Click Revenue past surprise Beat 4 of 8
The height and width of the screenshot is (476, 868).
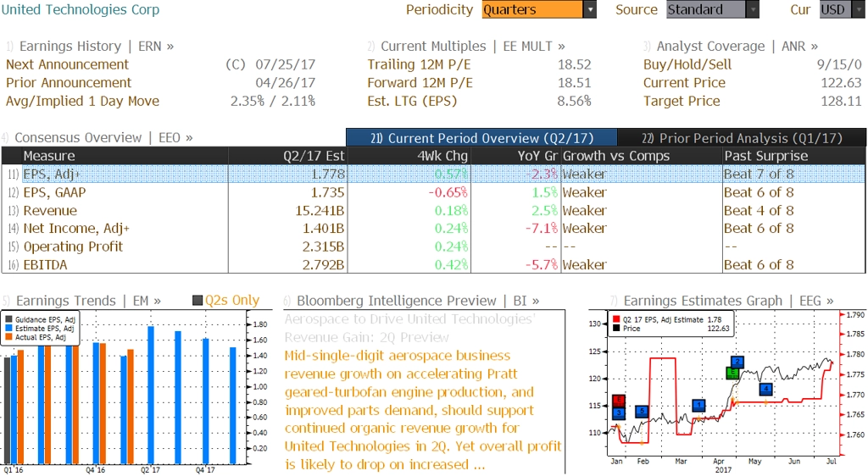(x=759, y=211)
